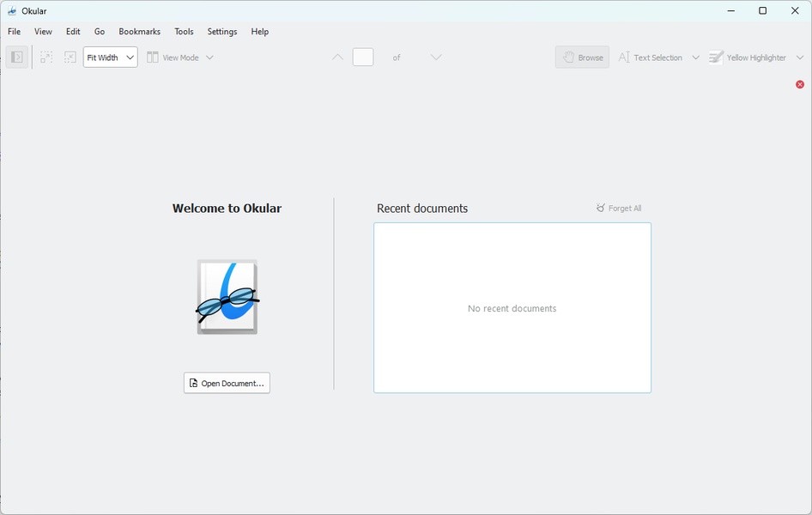
Task: Select the Browse hand tool
Action: (x=583, y=58)
